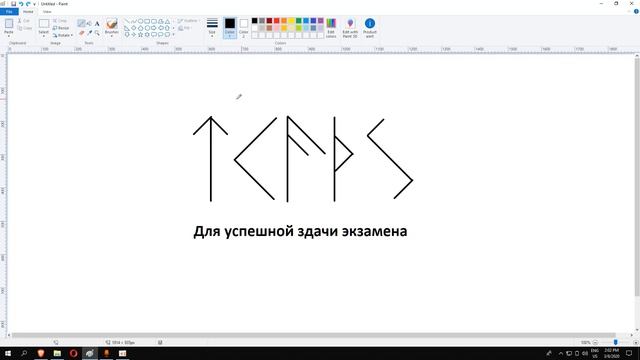Choose the Curve shape
Viewport: 640px width, 360px height.
point(133,21)
